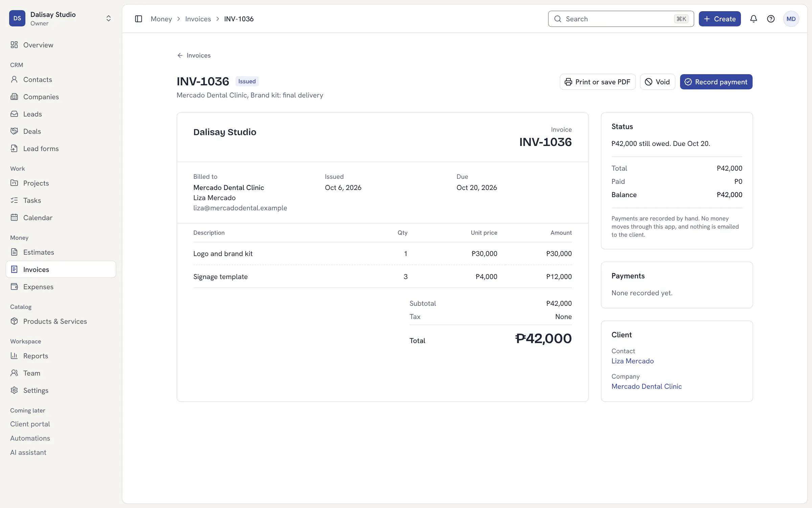Click the ⌘K shortcut badge
812x508 pixels.
click(x=681, y=19)
